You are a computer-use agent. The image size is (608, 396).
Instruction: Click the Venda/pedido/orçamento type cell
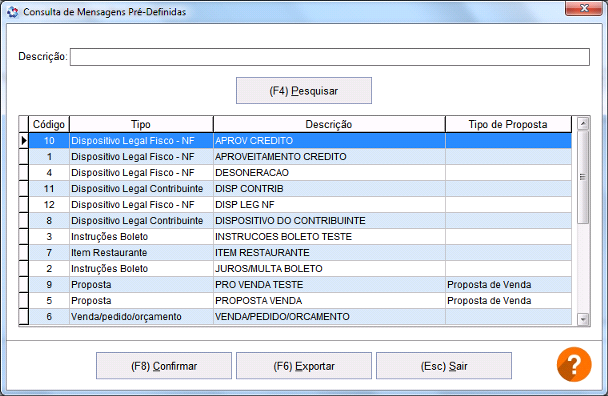point(141,316)
